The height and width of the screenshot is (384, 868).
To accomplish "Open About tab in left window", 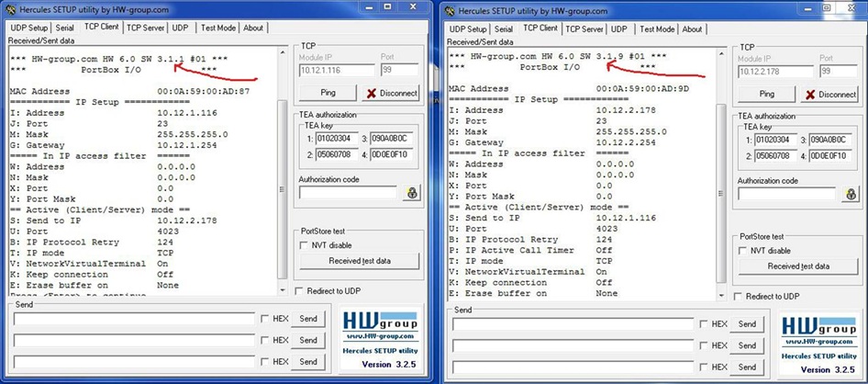I will tap(253, 28).
